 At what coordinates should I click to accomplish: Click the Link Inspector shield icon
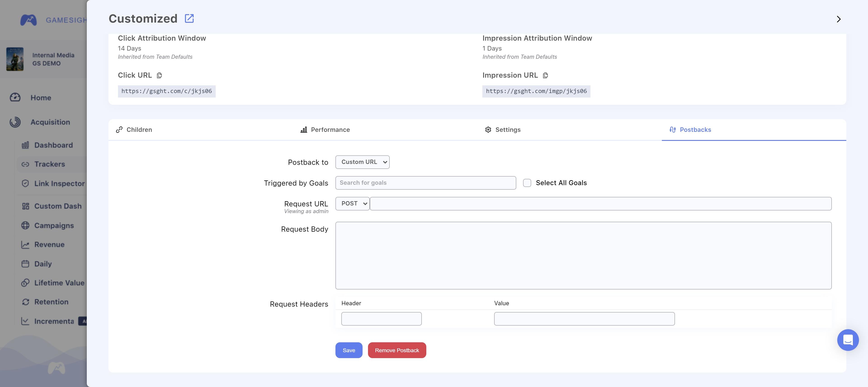pyautogui.click(x=25, y=183)
